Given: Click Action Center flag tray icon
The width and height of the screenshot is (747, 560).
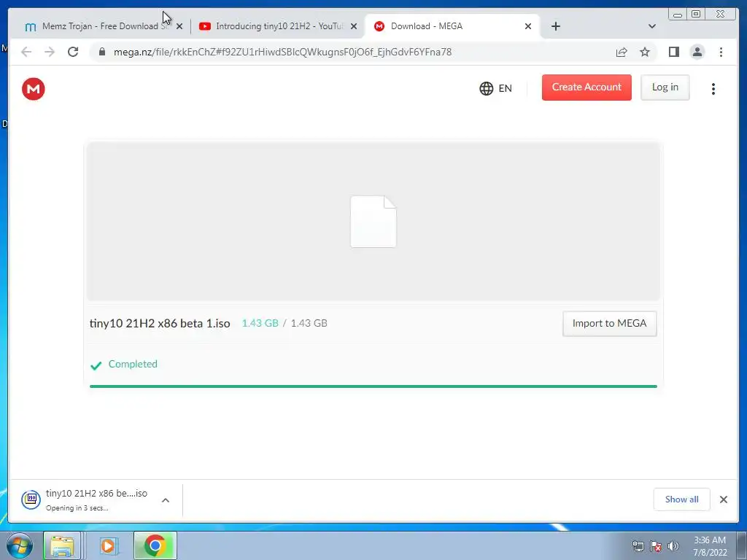Looking at the screenshot, I should 656,546.
